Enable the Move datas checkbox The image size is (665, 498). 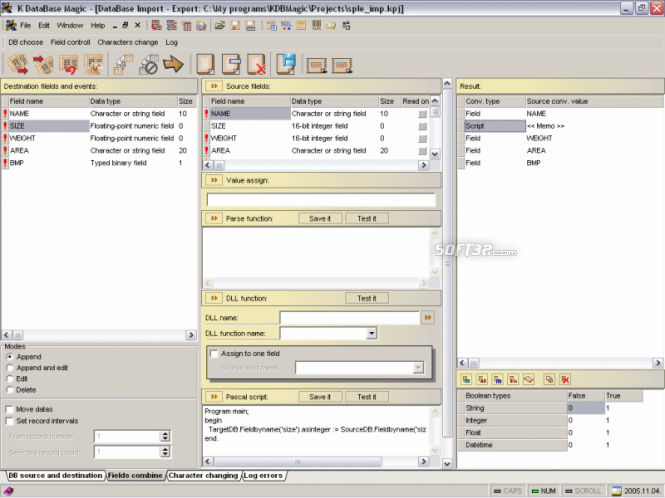tap(9, 409)
